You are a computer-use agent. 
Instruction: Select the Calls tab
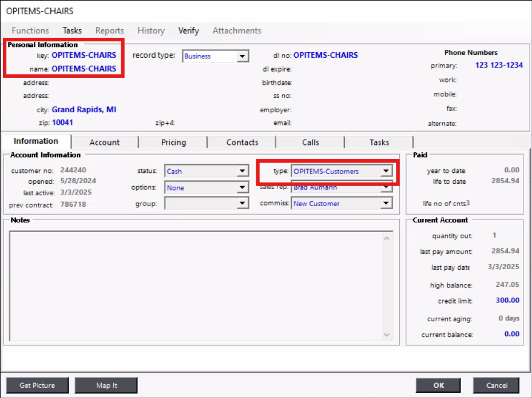[x=311, y=142]
